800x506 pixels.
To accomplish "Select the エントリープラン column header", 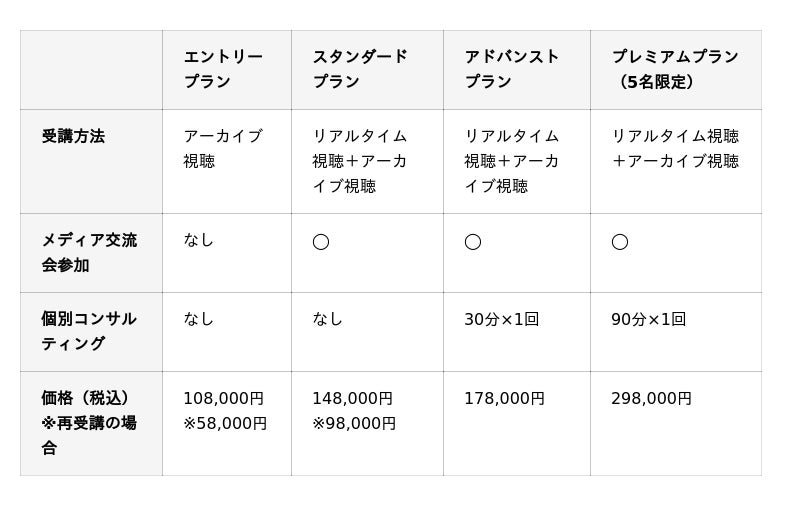I will point(223,69).
